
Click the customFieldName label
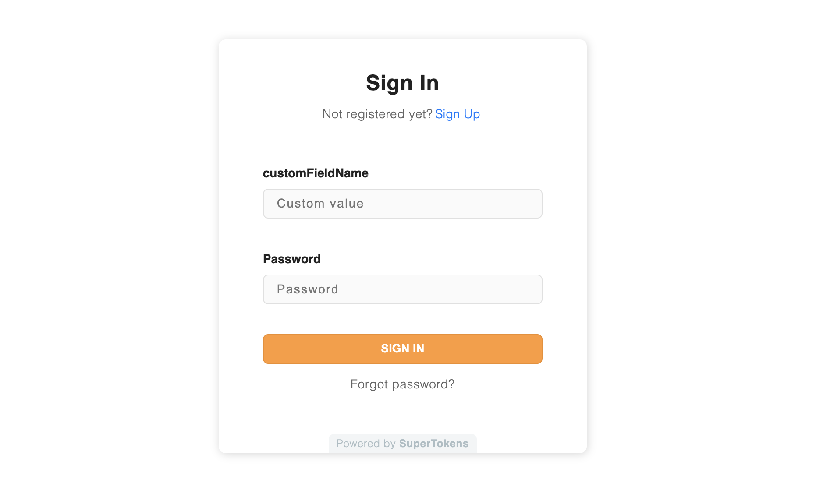tap(316, 173)
